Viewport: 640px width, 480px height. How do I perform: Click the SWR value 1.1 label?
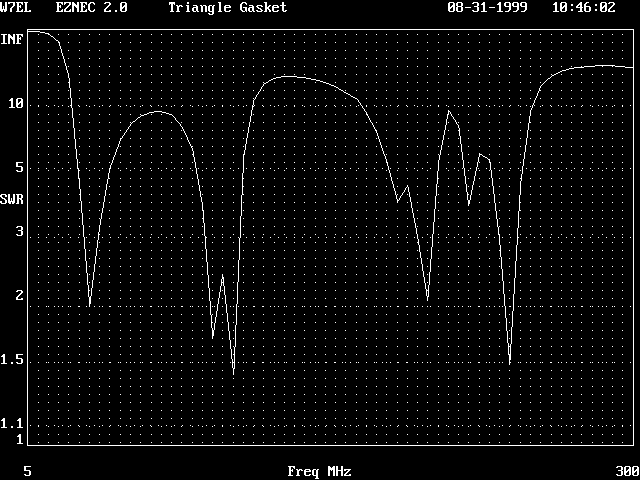(x=12, y=423)
